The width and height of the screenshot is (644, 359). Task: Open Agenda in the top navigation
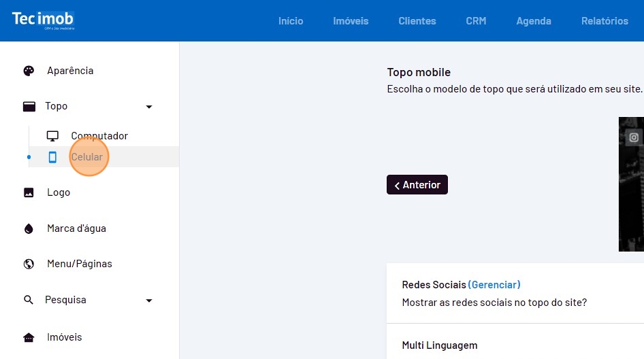click(534, 21)
